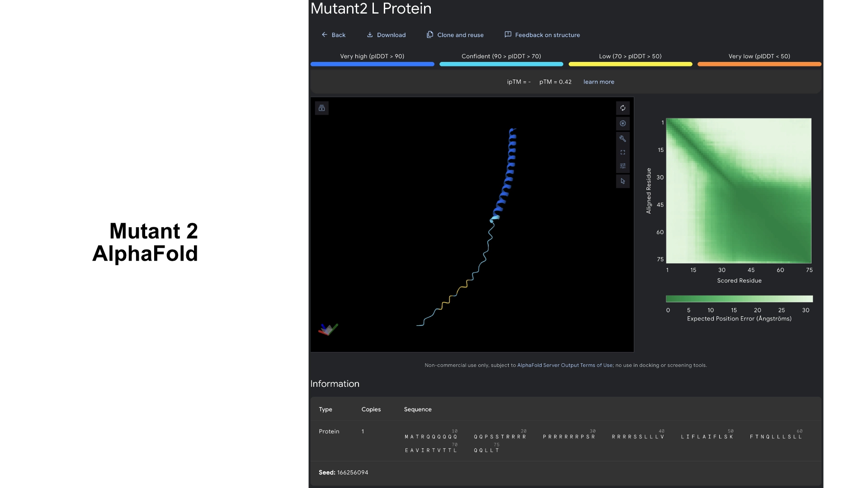Click the orange Very low pLDDT bar
This screenshot has width=868, height=488.
click(759, 64)
